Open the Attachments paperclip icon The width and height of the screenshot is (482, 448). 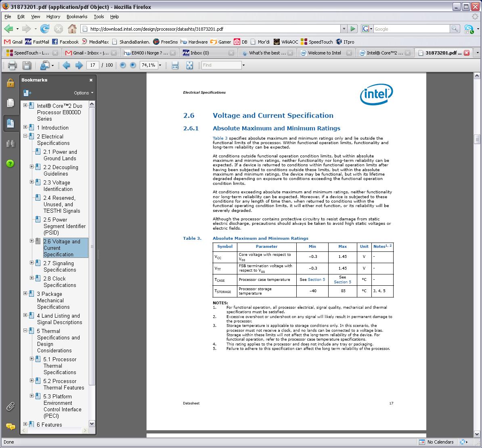pyautogui.click(x=10, y=406)
